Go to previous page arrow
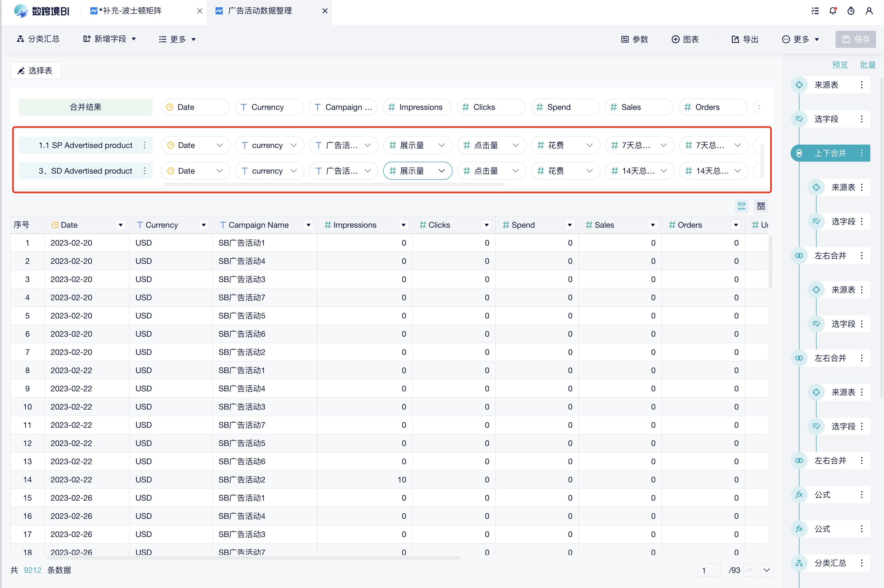The width and height of the screenshot is (884, 588). coord(750,570)
